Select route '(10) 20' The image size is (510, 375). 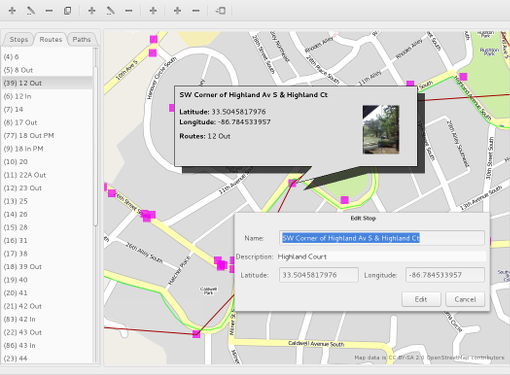coord(47,162)
